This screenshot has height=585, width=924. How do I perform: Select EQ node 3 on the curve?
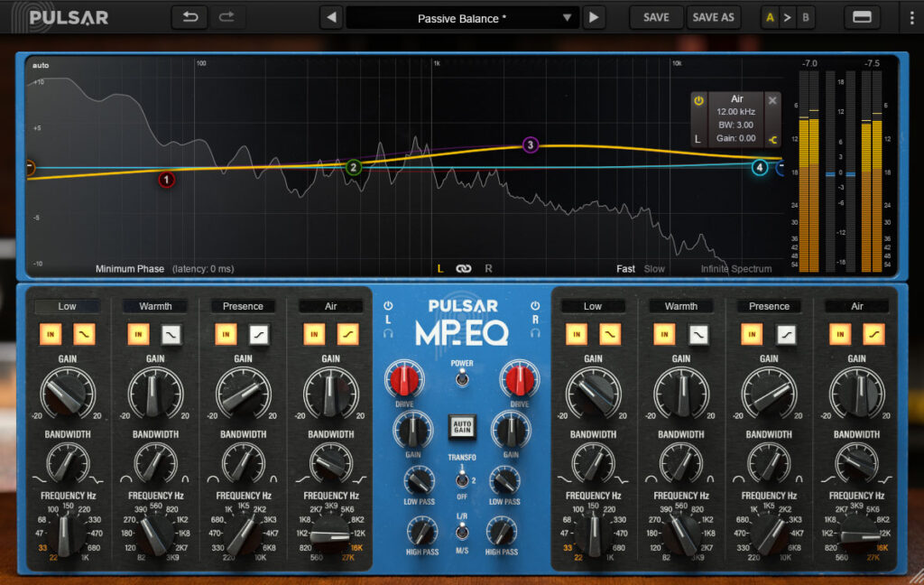pyautogui.click(x=531, y=144)
